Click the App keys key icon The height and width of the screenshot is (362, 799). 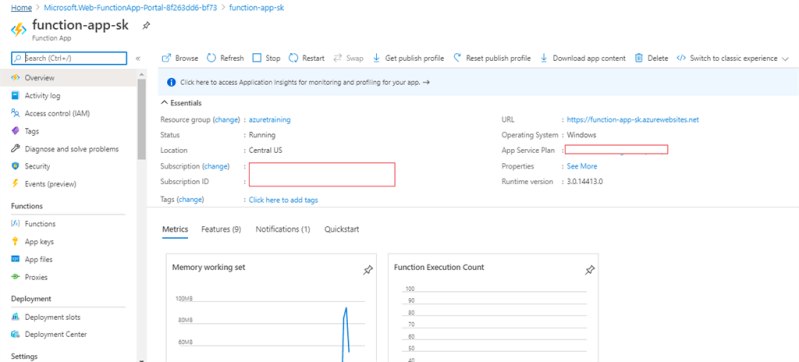coord(15,242)
